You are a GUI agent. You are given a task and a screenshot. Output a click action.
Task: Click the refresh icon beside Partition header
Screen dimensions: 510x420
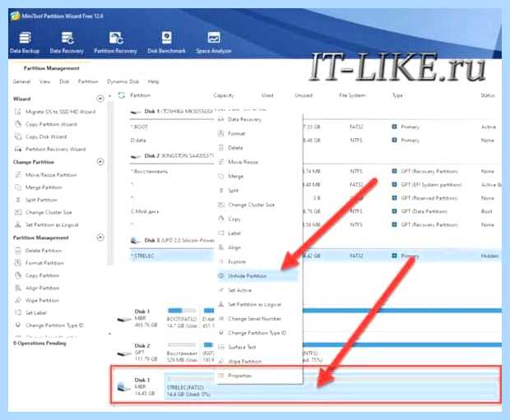click(122, 95)
